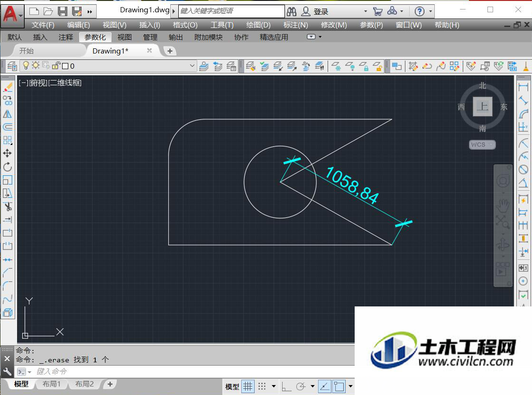This screenshot has height=395, width=532.
Task: Add a new drawing tab with plus
Action: pos(170,51)
